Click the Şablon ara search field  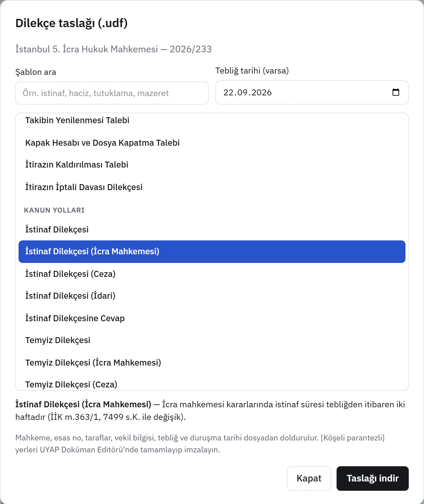pos(112,93)
